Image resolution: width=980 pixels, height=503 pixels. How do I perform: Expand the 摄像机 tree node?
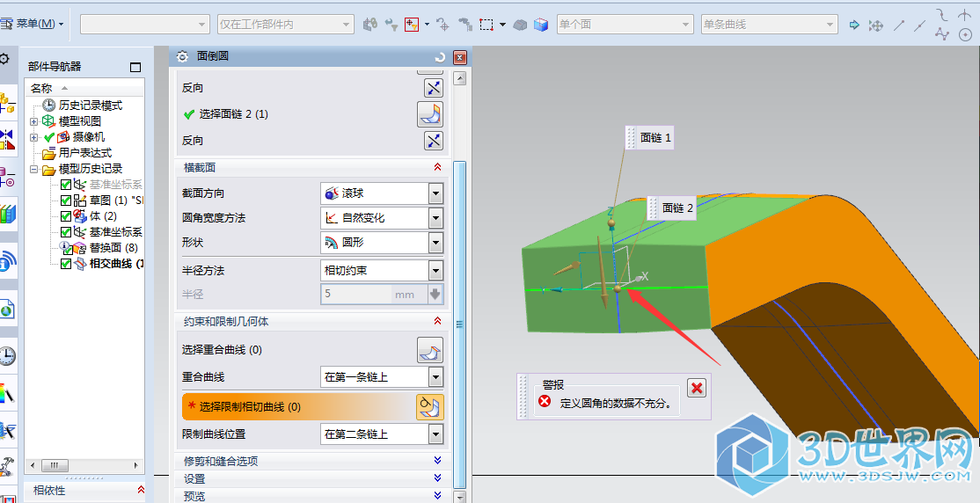point(34,137)
